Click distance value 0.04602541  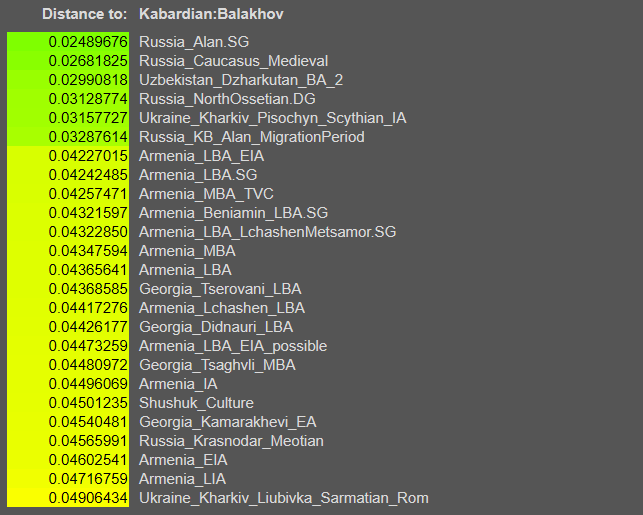[x=88, y=460]
